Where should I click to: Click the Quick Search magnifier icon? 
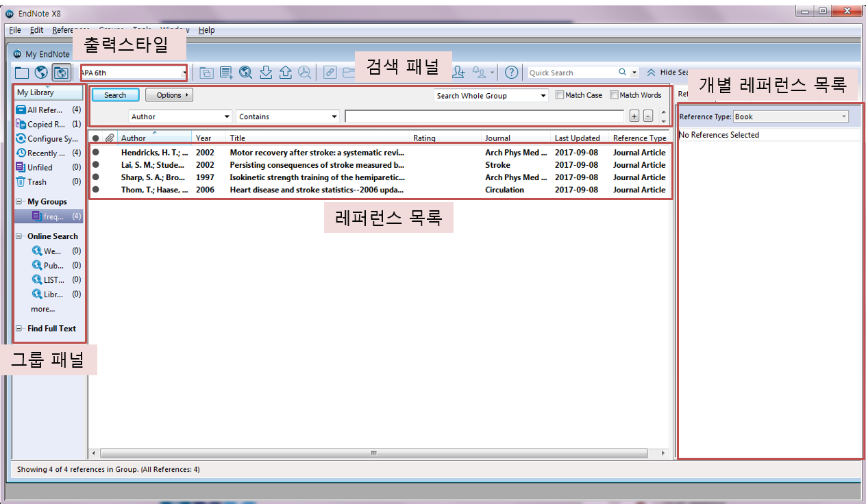[622, 73]
